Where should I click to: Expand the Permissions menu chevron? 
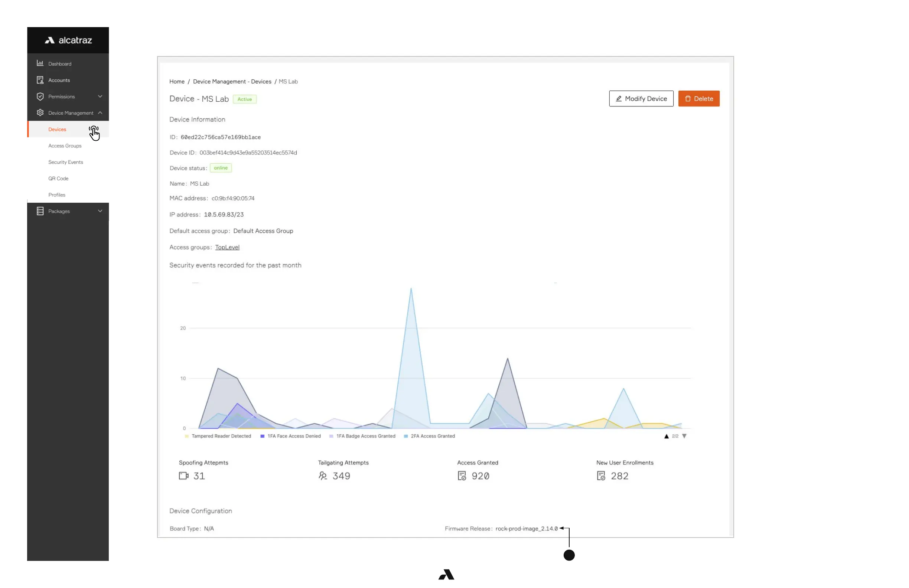(100, 96)
